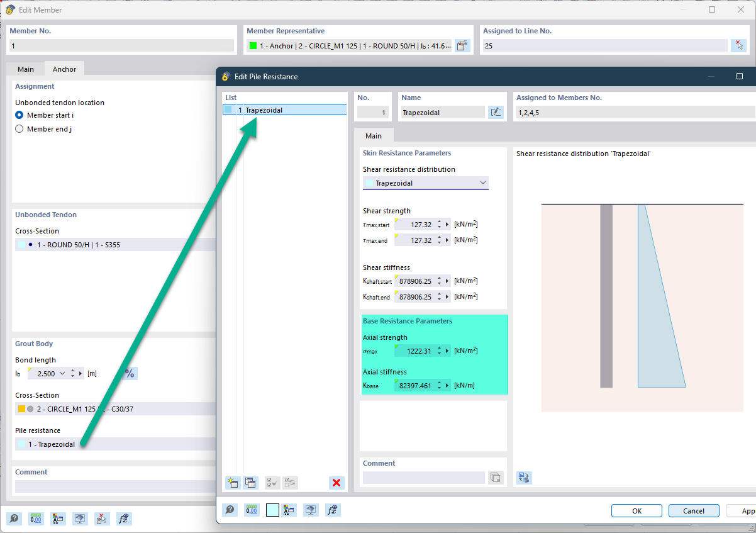
Task: Open the Pile resistance Trapezoidal dropdown
Action: [x=113, y=444]
